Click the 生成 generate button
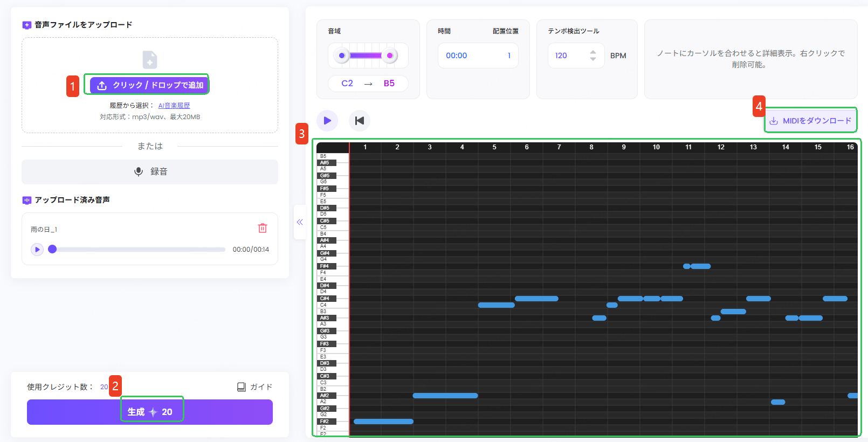The width and height of the screenshot is (868, 442). [150, 412]
